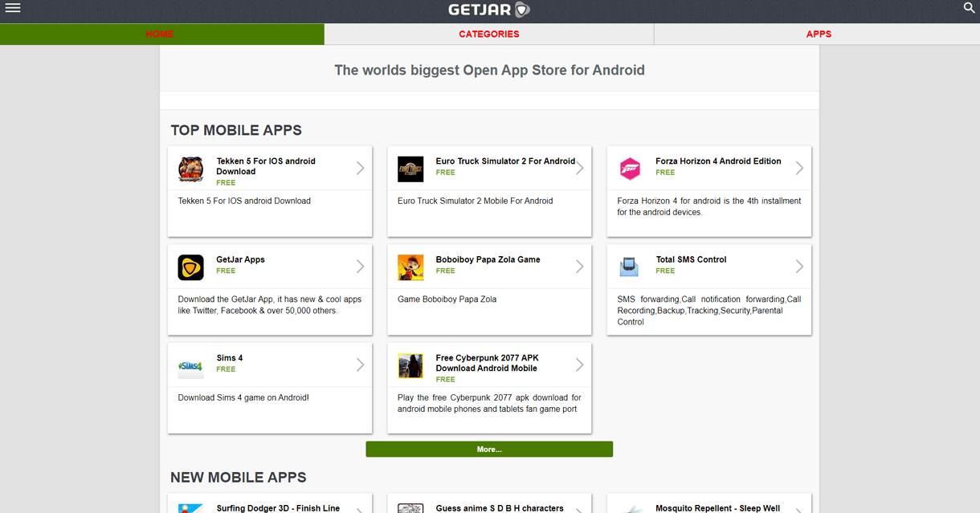Click the FREE label under Forza Horizon 4
Viewport: 980px width, 513px height.
click(665, 172)
